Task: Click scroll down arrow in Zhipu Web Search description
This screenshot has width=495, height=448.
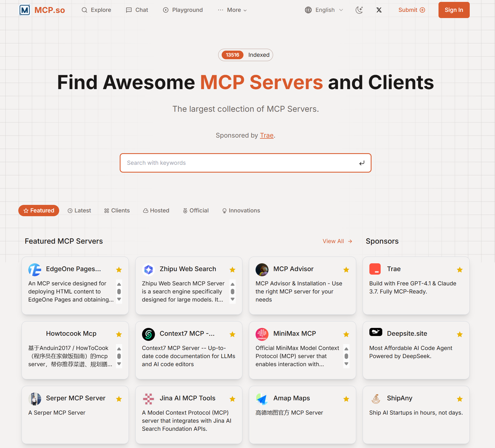Action: pos(233,299)
